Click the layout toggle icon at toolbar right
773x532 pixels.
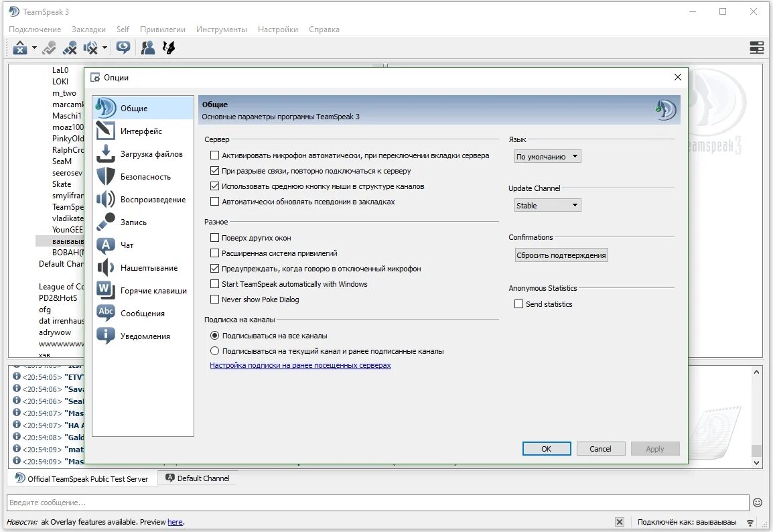point(756,48)
